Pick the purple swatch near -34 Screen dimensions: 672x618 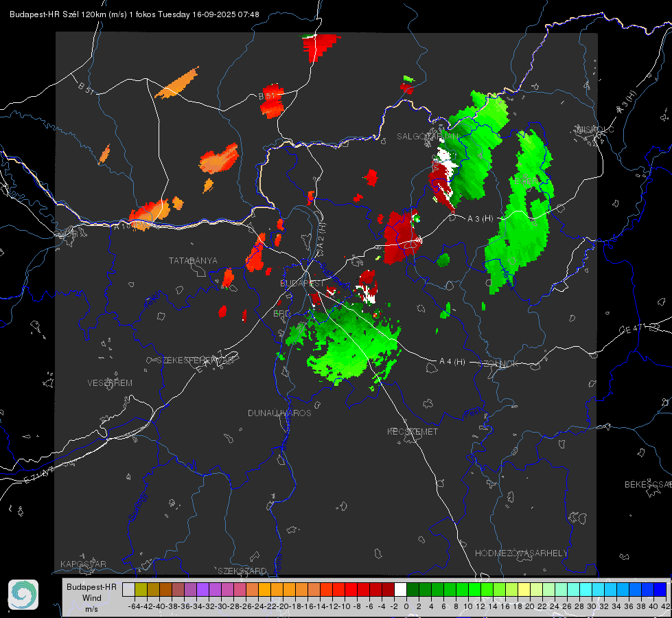[x=202, y=590]
